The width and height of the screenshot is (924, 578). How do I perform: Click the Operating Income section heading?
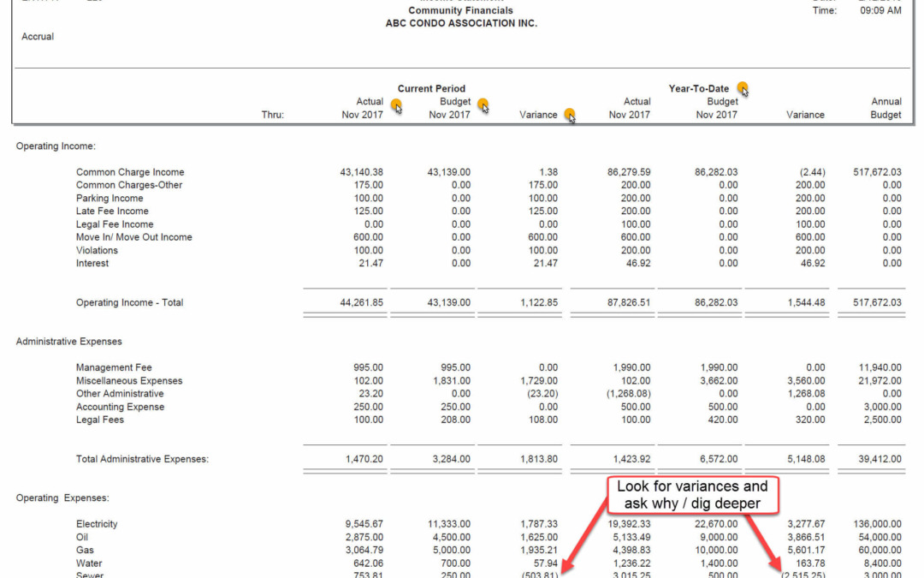(56, 146)
